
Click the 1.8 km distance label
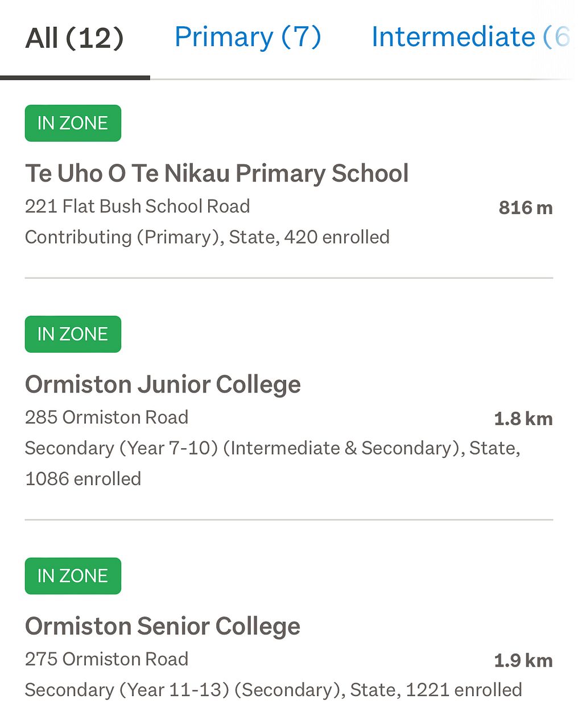click(x=523, y=419)
